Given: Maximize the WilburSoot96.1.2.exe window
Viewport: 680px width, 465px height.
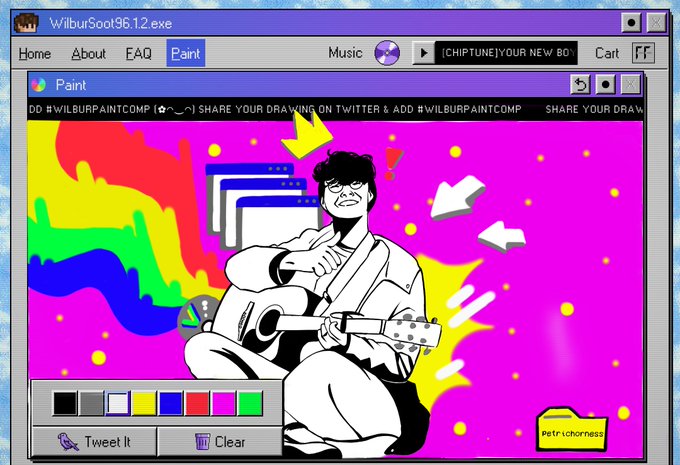Looking at the screenshot, I should [631, 23].
